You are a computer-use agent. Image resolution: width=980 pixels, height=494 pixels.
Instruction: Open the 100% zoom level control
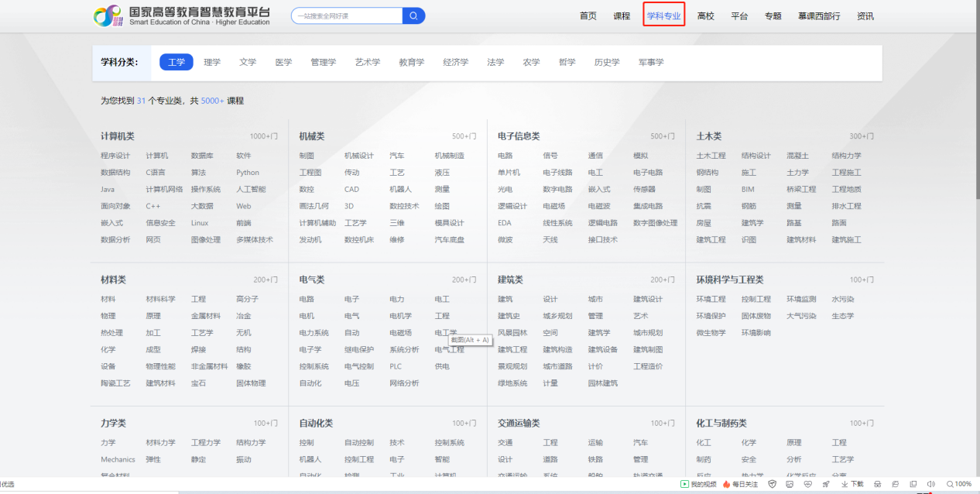click(958, 484)
